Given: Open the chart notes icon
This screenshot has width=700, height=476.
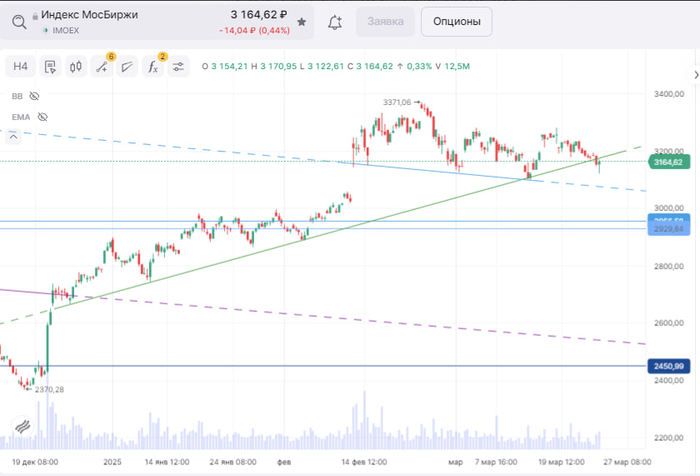Looking at the screenshot, I should click(x=47, y=67).
